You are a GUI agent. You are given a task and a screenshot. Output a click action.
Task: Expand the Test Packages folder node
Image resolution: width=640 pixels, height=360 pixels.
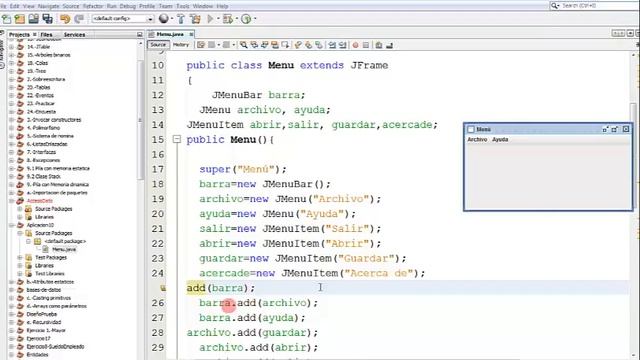point(20,258)
